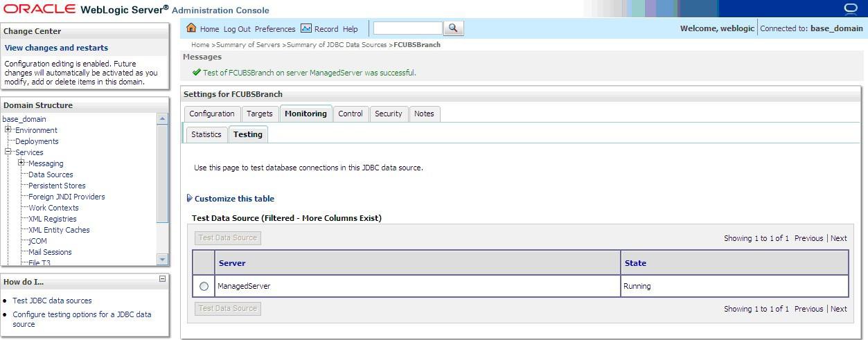Go to Summary of Servers breadcrumb
Image resolution: width=868 pixels, height=340 pixels.
pyautogui.click(x=248, y=44)
